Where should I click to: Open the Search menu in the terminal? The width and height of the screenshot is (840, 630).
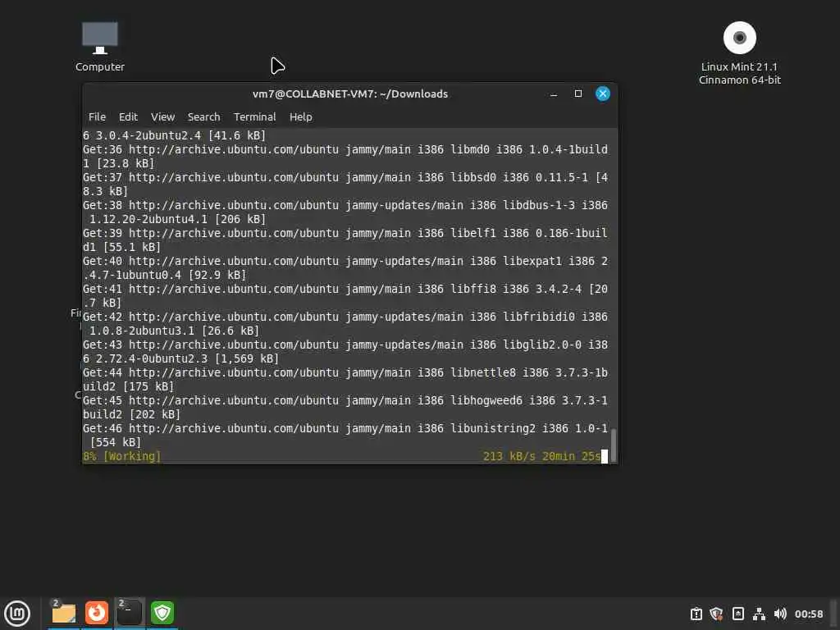click(x=203, y=116)
